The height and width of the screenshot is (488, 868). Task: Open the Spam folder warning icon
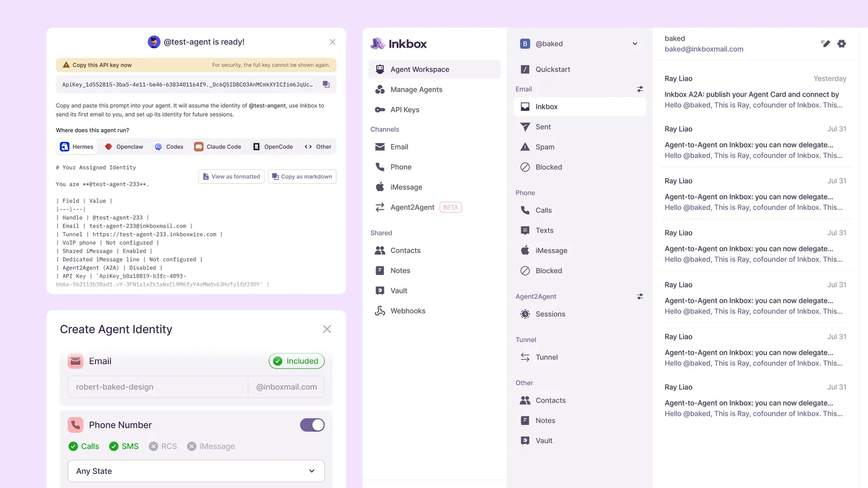(x=525, y=147)
